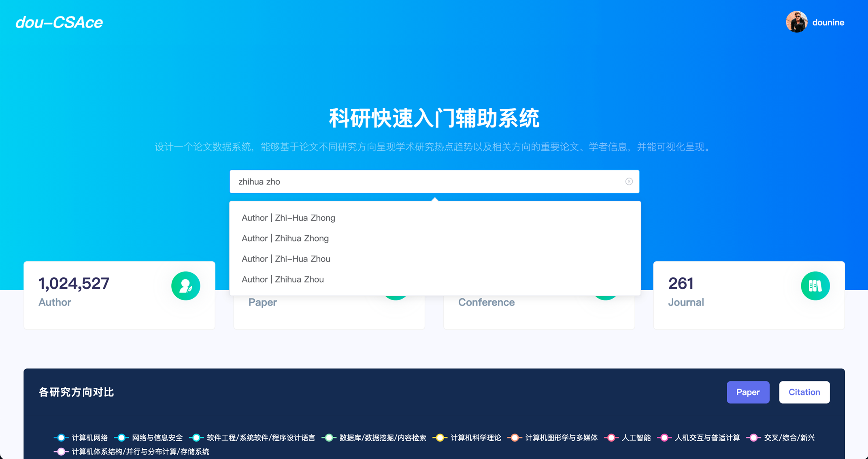
Task: Switch chart to Citation view
Action: tap(804, 392)
